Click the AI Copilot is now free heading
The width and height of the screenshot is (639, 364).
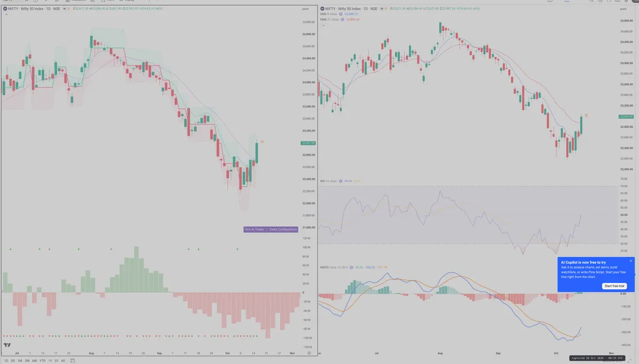[584, 262]
